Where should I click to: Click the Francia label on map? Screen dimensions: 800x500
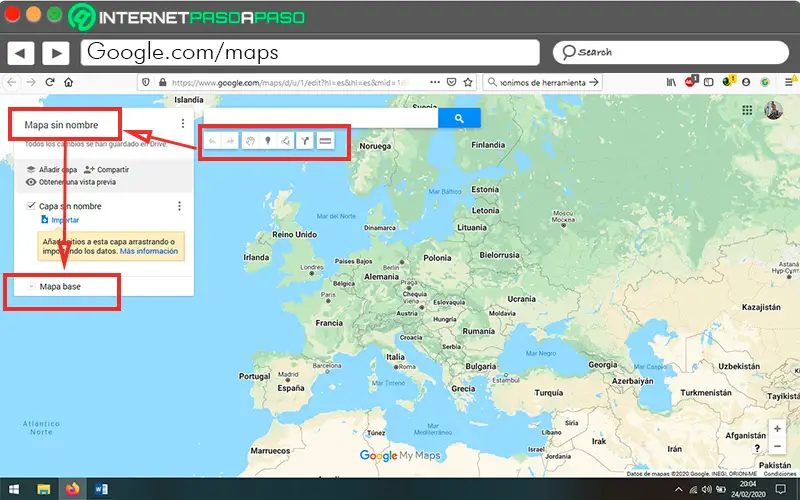[x=329, y=323]
